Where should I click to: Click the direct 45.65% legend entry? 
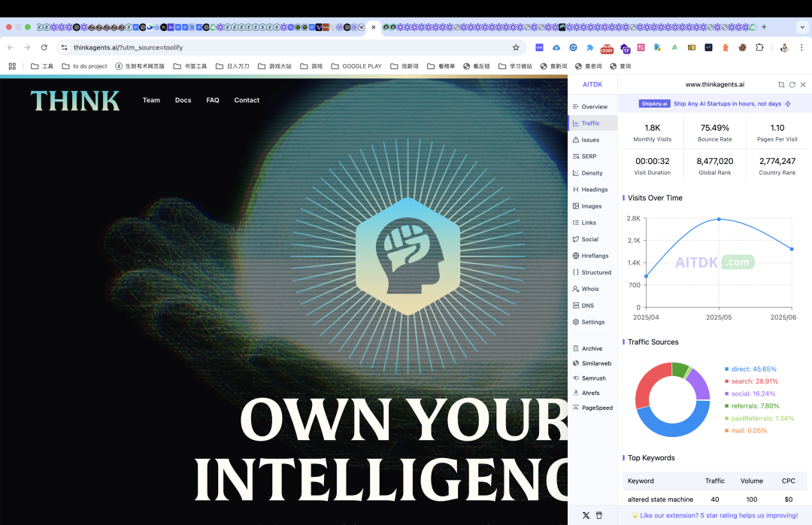(x=750, y=369)
